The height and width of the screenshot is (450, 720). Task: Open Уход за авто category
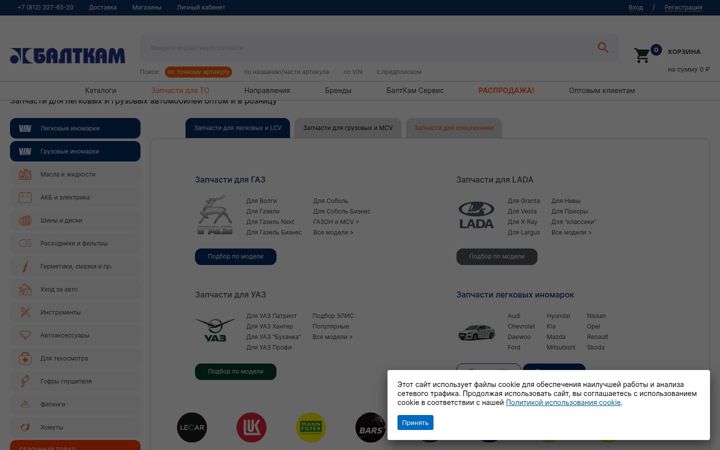tap(75, 289)
